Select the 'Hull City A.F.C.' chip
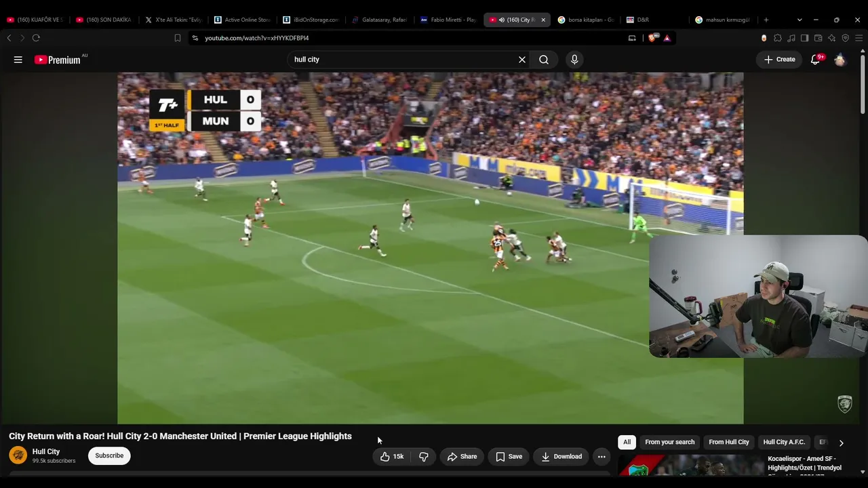 784,442
